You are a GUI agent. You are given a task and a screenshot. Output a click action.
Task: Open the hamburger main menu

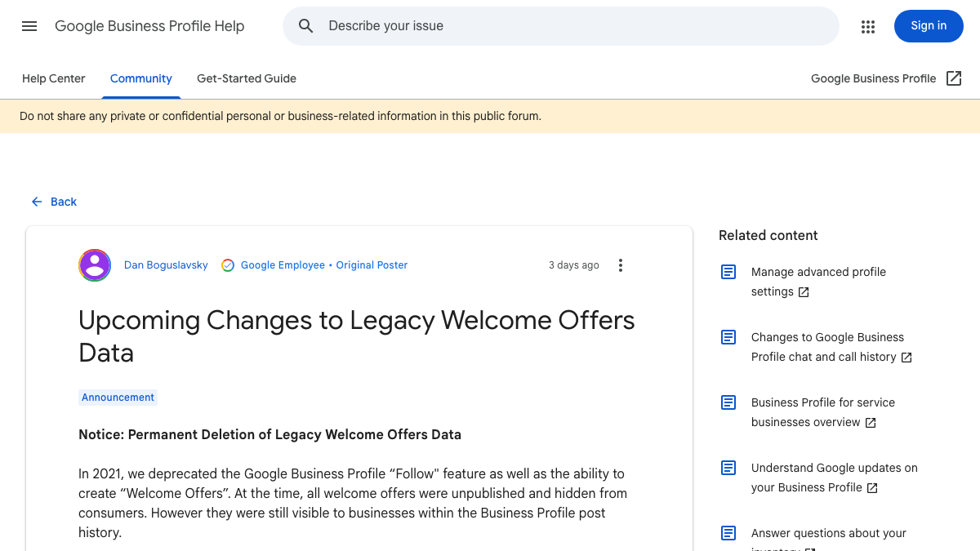tap(29, 26)
